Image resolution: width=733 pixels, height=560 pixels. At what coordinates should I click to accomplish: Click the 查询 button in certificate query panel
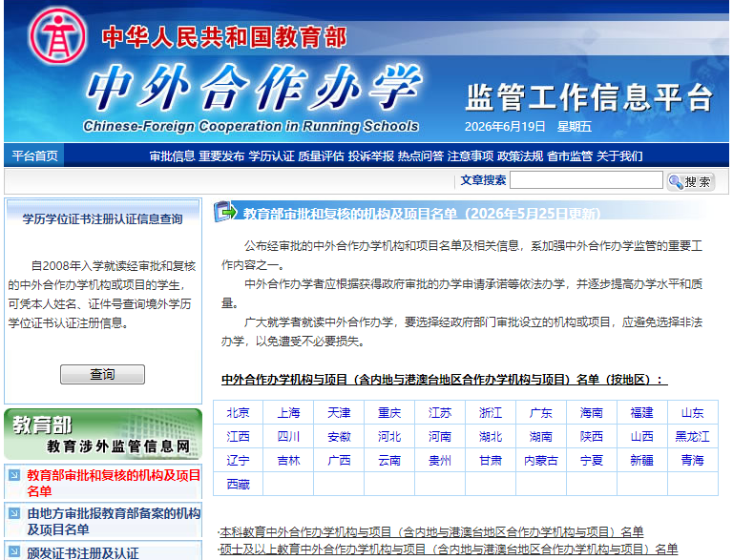[x=102, y=374]
